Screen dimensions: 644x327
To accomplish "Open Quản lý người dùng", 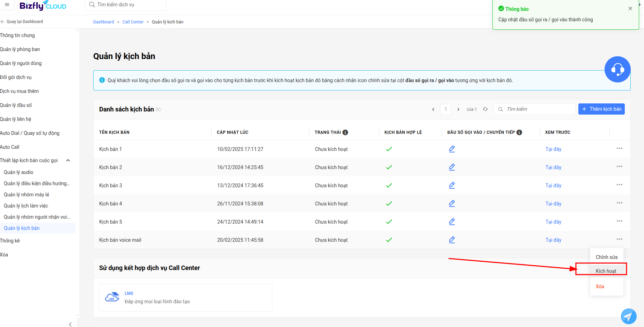I will (x=21, y=63).
